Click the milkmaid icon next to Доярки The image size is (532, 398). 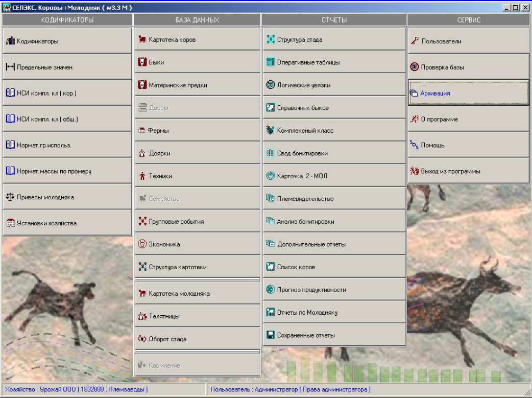click(142, 153)
